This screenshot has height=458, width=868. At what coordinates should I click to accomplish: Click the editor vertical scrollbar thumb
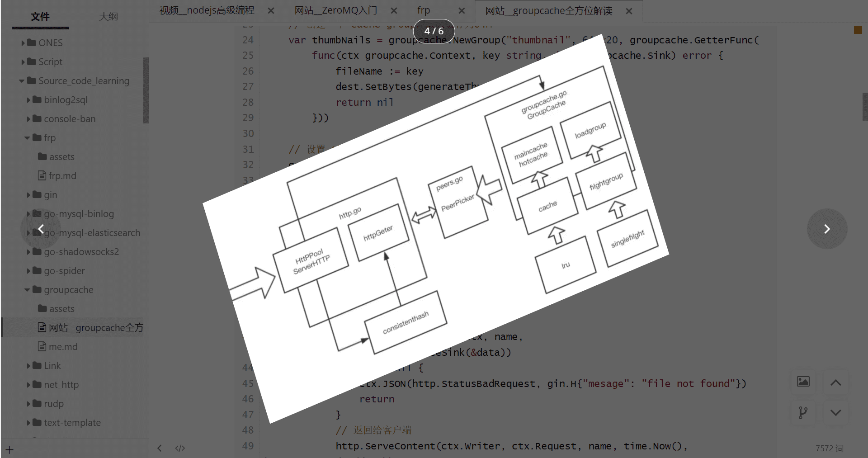pos(865,107)
